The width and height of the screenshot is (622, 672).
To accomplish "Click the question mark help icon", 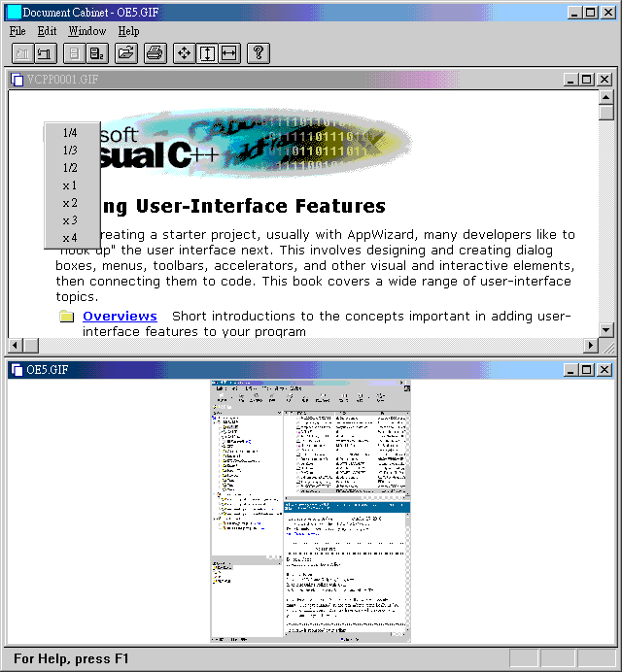I will [258, 52].
